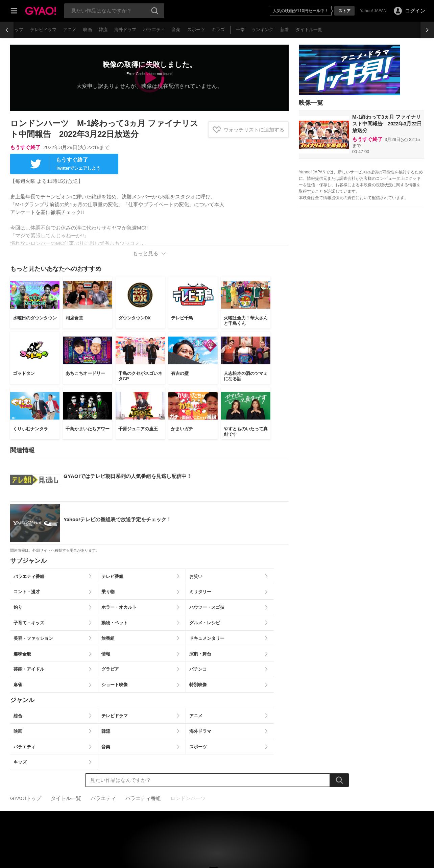
Task: Select テレビドラマ in top nav
Action: 43,30
